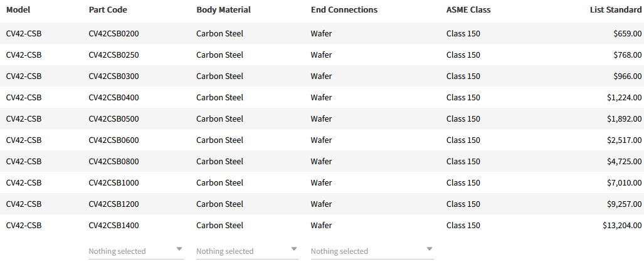Click the List Standard column header
Image resolution: width=644 pixels, height=262 pixels.
(x=615, y=10)
